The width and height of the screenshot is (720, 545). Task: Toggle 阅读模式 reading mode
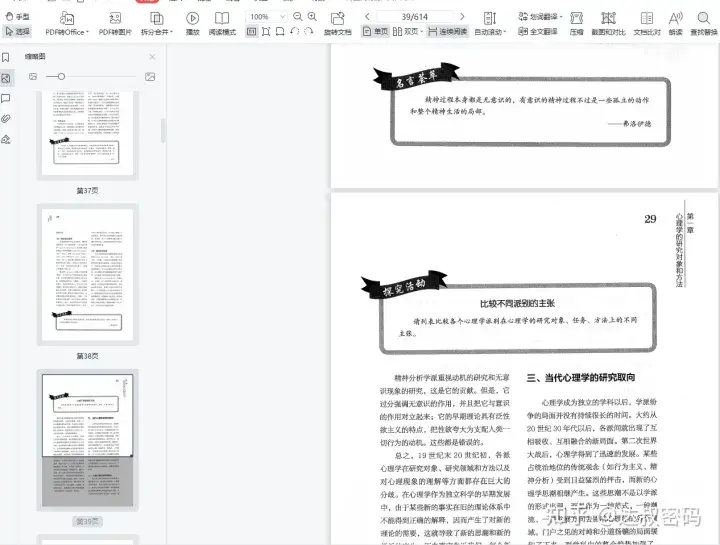222,23
